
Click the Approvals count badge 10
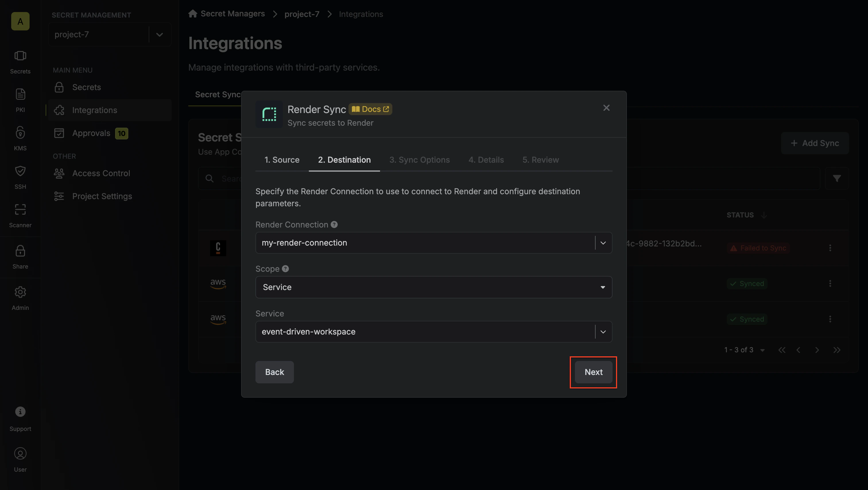tap(121, 133)
